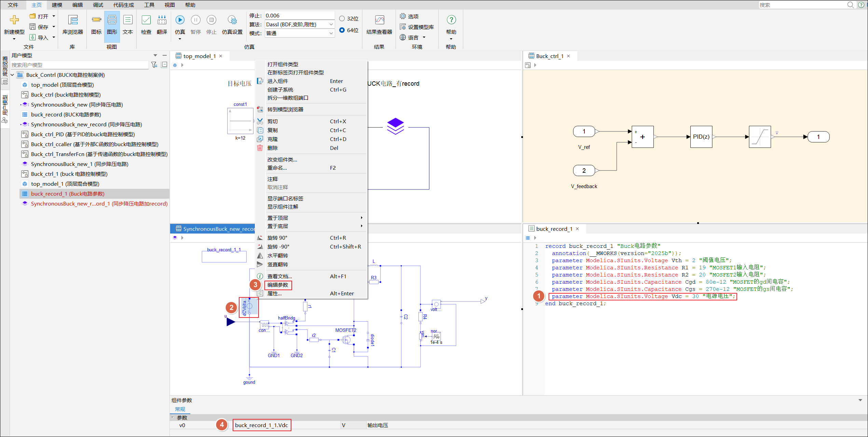The height and width of the screenshot is (437, 868).
Task: Open the 结果查看器 result viewer
Action: [x=379, y=20]
